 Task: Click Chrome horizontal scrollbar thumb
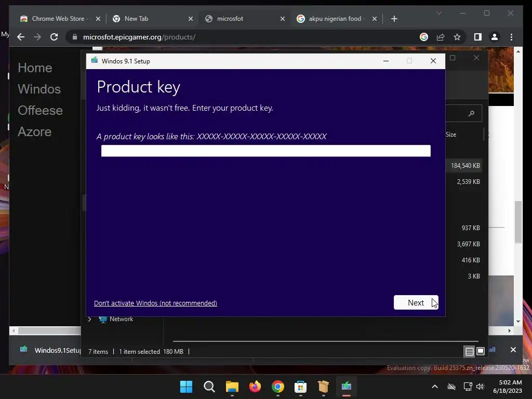pos(49,330)
